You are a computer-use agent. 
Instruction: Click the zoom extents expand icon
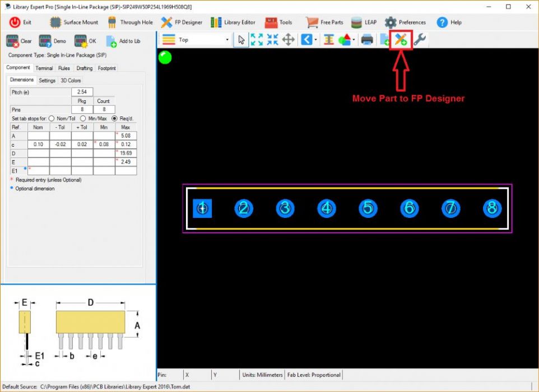257,40
